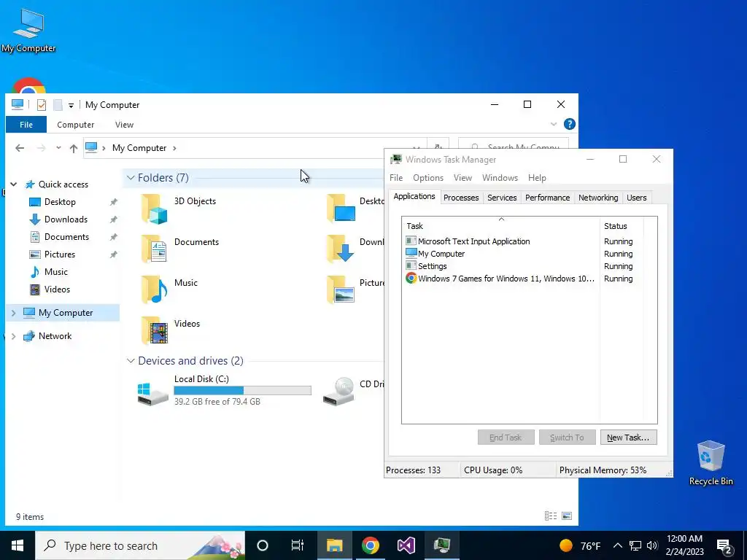Open Visual Studio from the taskbar
This screenshot has width=747, height=560.
[x=406, y=545]
